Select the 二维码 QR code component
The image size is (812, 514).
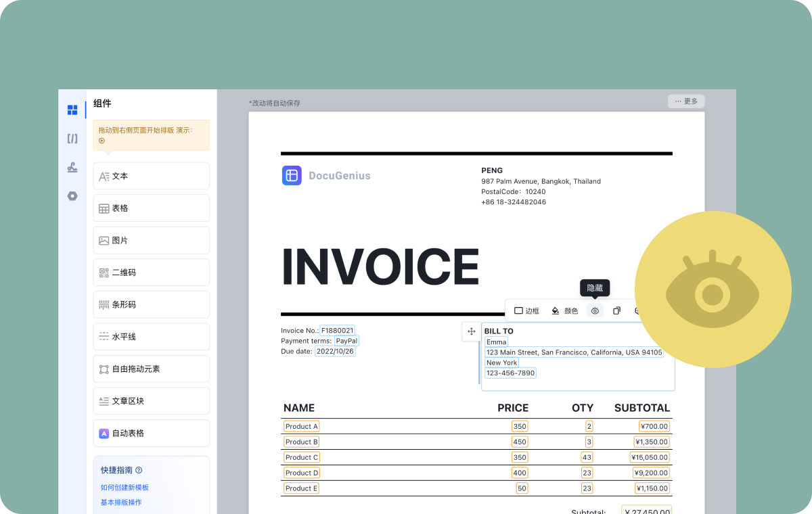(x=151, y=273)
